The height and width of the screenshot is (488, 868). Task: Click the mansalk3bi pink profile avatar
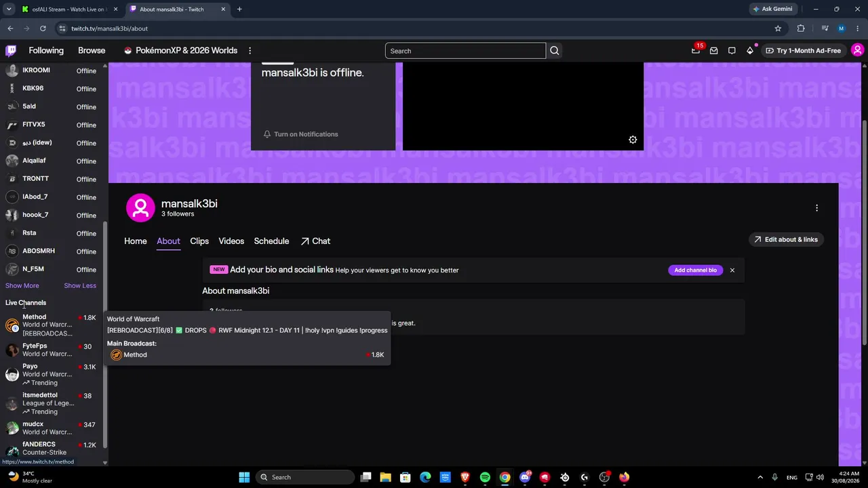(x=140, y=208)
